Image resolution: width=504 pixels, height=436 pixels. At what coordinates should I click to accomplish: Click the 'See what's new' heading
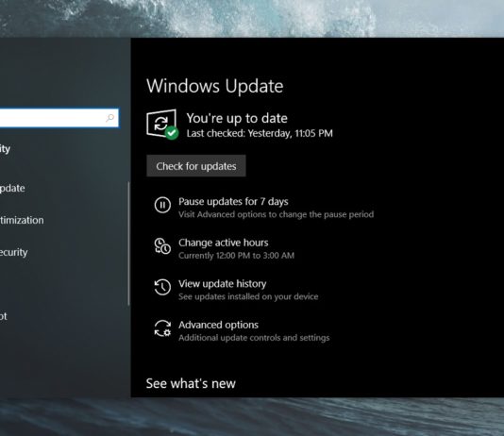pos(191,383)
